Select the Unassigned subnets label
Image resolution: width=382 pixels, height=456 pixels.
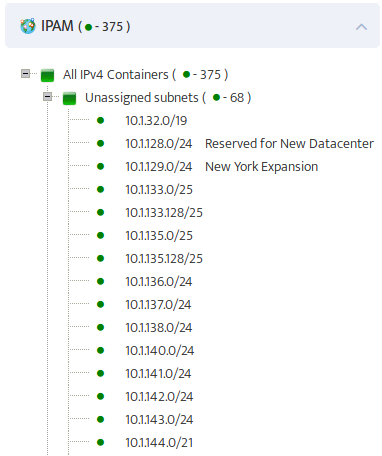[142, 98]
